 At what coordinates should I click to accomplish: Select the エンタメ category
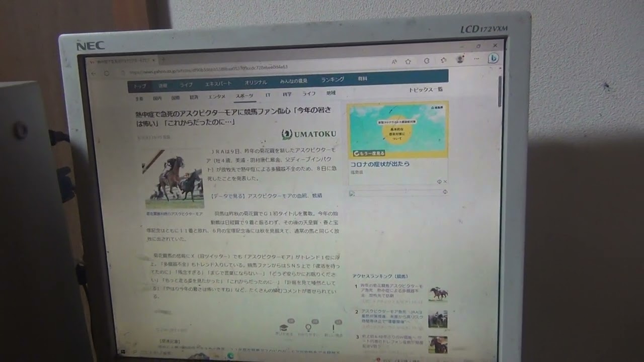point(217,97)
